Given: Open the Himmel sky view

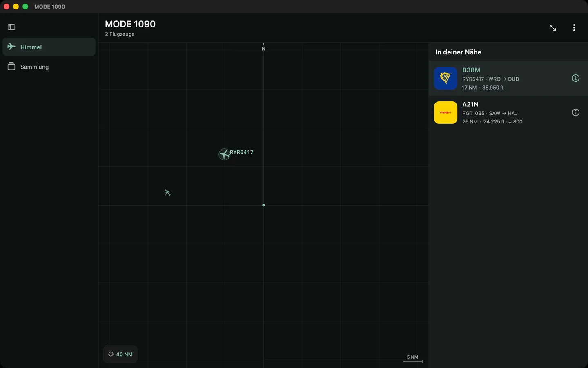Looking at the screenshot, I should (49, 47).
